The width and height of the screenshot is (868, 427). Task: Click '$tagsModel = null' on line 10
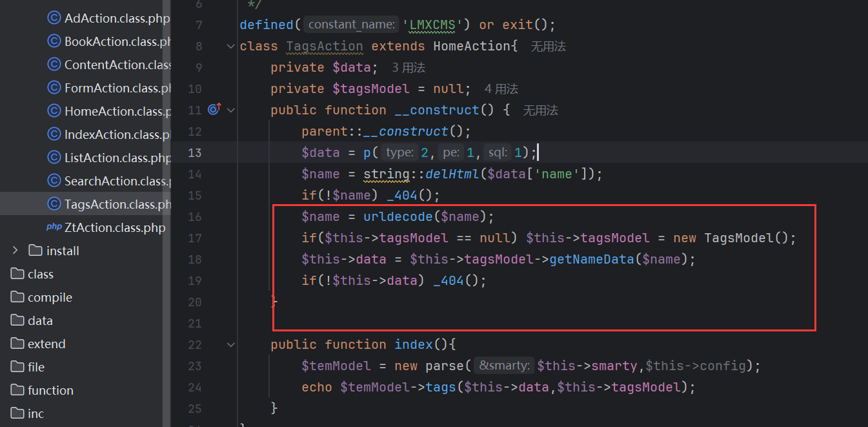pyautogui.click(x=398, y=89)
